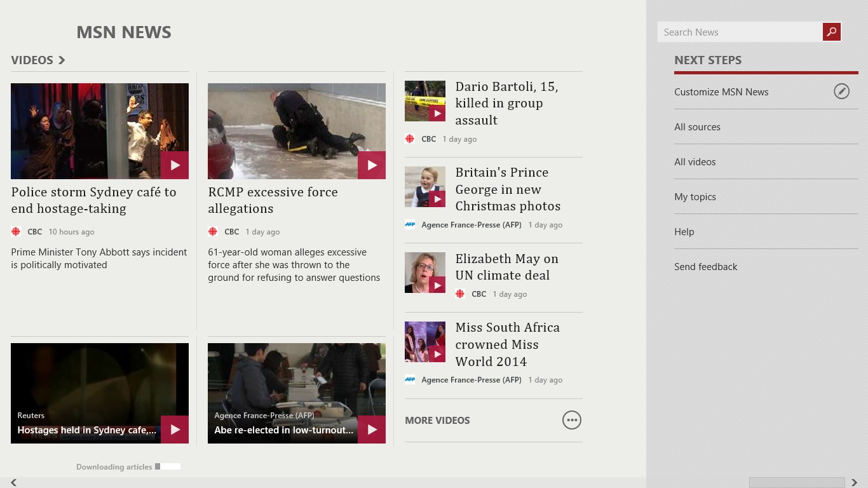
Task: Open MORE VIDEOS link
Action: point(437,420)
